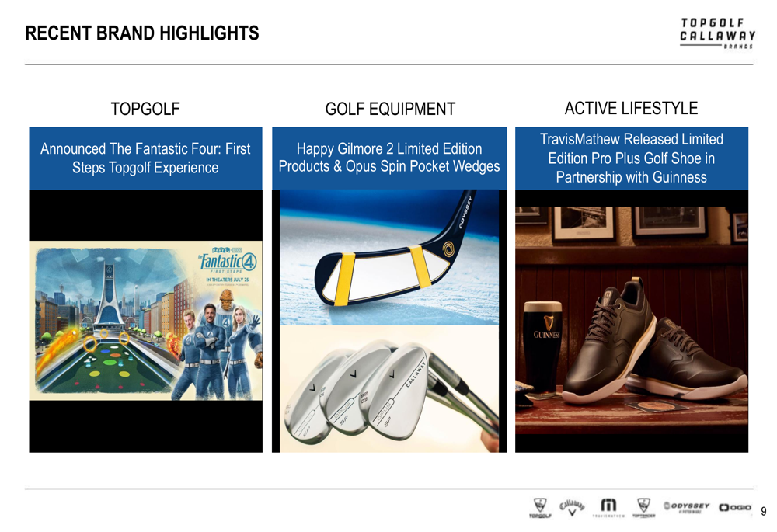Select the Recent Brand Highlights title
Image resolution: width=777 pixels, height=532 pixels.
click(142, 33)
